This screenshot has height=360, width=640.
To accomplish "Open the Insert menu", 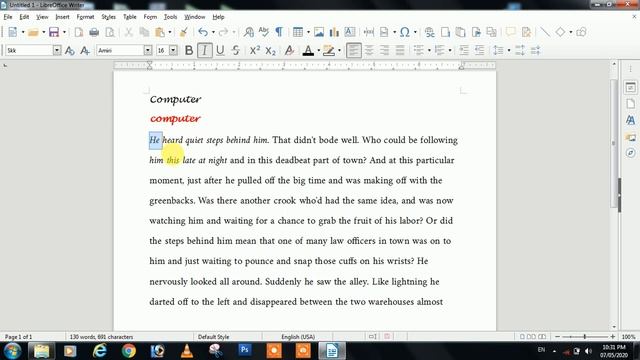I will click(x=62, y=17).
